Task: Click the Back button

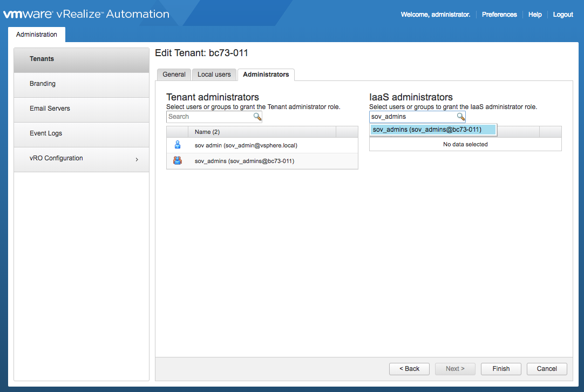Action: coord(409,369)
